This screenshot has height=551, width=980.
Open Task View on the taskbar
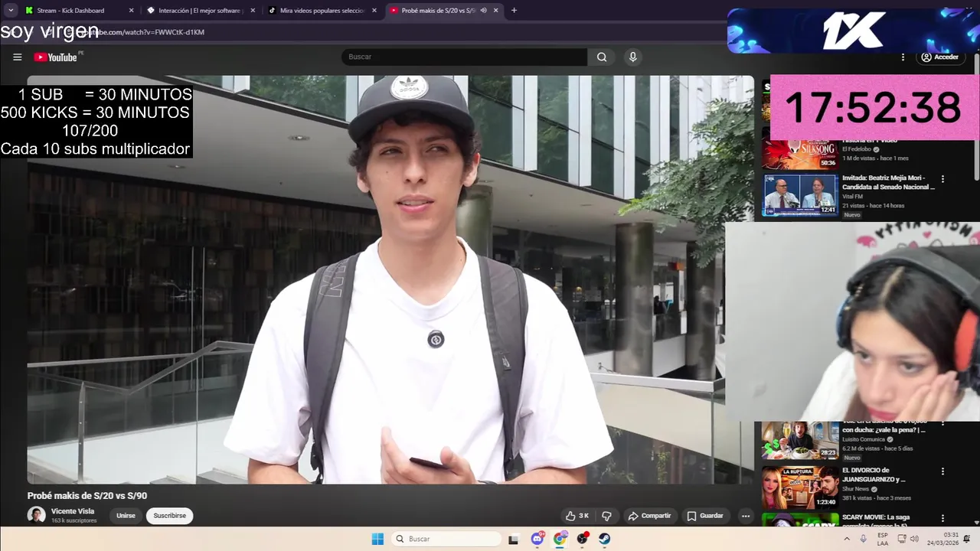513,539
